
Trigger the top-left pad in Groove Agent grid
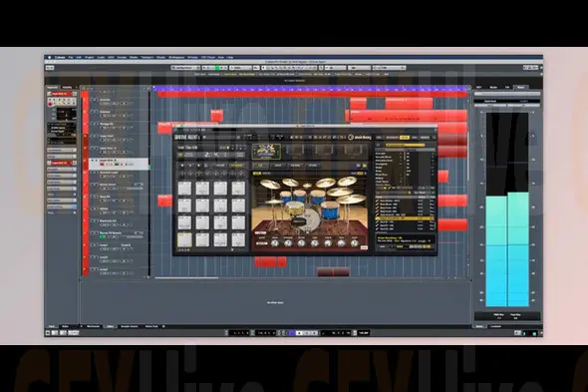[184, 189]
